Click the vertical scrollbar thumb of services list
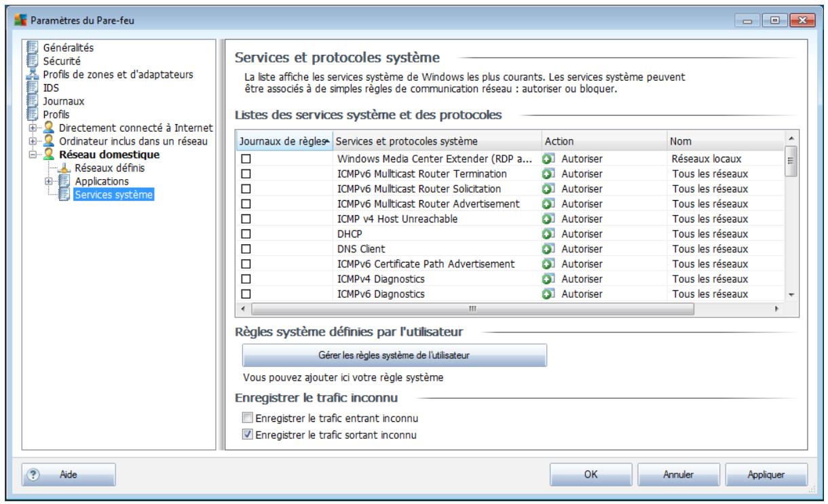Image resolution: width=828 pixels, height=504 pixels. [790, 163]
